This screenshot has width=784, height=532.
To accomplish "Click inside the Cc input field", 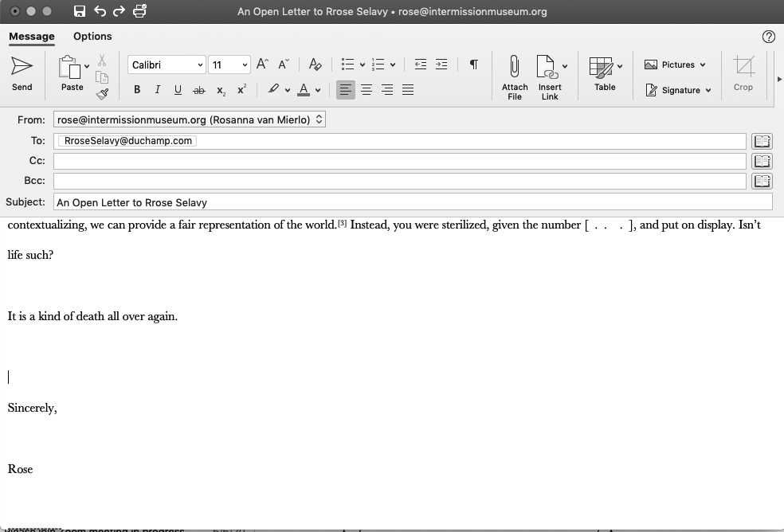I will 398,161.
